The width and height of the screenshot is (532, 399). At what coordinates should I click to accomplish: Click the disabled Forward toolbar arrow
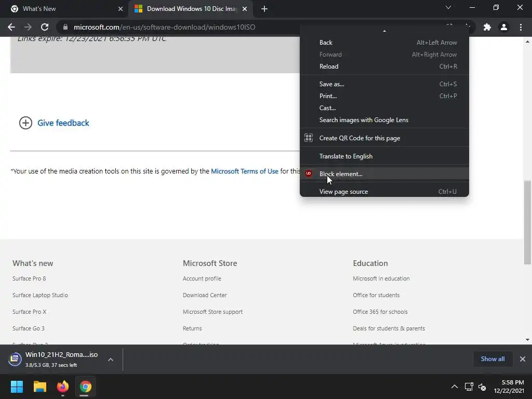28,27
